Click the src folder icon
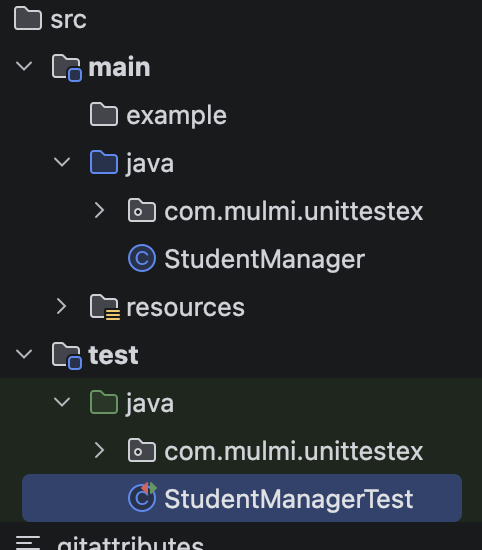This screenshot has height=550, width=482. point(28,19)
